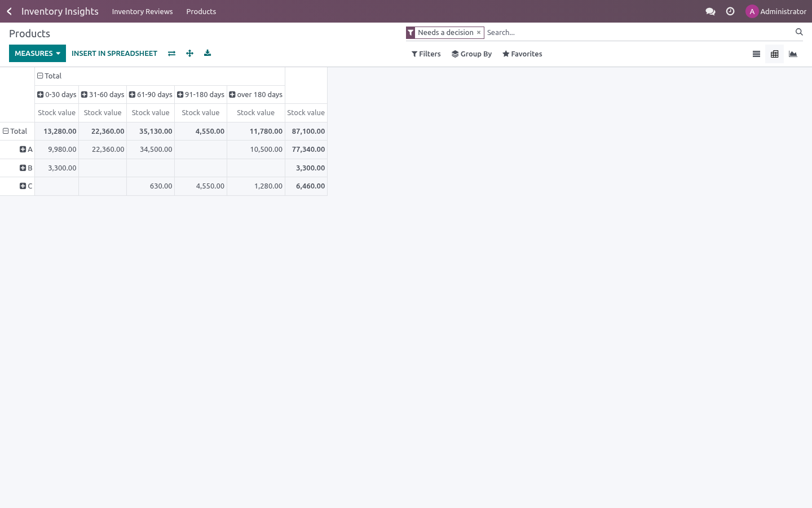
Task: Open the Favorites dropdown
Action: tap(522, 54)
